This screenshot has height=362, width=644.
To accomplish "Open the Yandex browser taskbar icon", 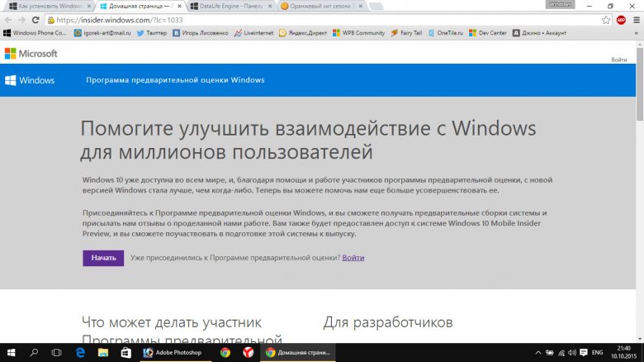I will tap(248, 353).
